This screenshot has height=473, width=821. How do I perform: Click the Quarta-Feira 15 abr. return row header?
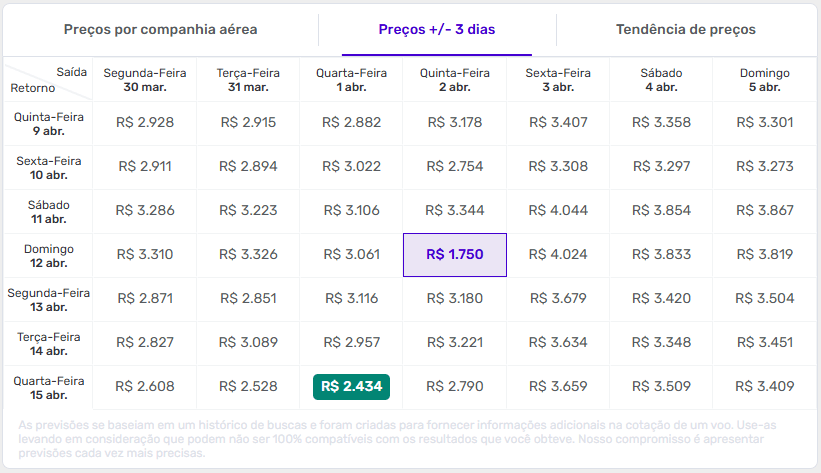click(48, 387)
